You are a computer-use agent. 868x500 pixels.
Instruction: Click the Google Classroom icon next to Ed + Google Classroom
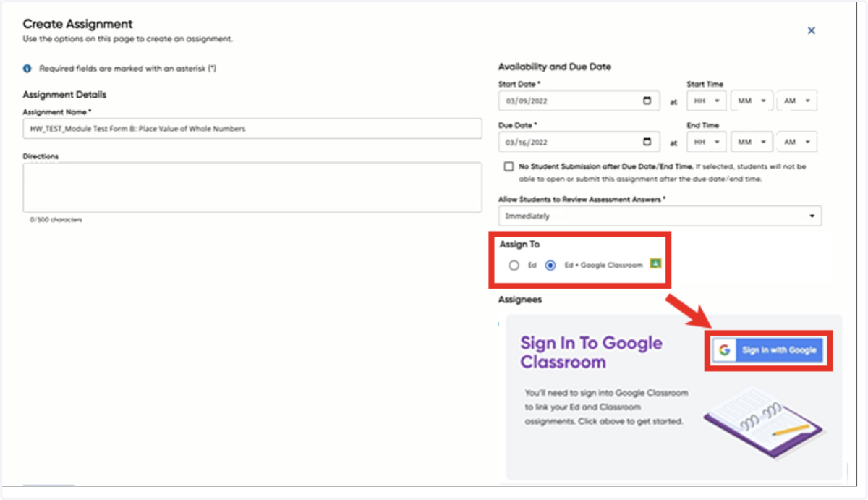(x=655, y=263)
